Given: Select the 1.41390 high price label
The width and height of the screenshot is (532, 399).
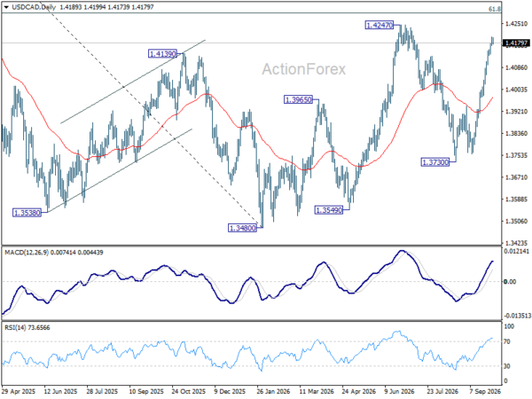Looking at the screenshot, I should (163, 53).
